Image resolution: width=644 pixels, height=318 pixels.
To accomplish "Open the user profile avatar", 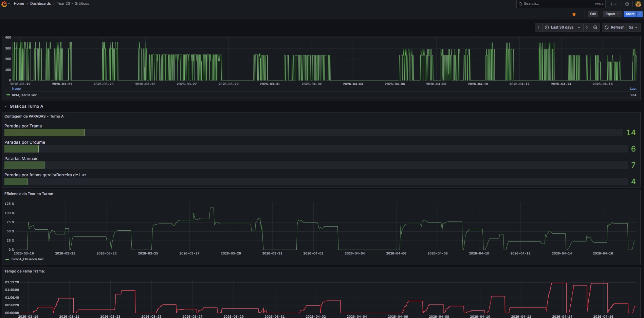I will coord(638,4).
